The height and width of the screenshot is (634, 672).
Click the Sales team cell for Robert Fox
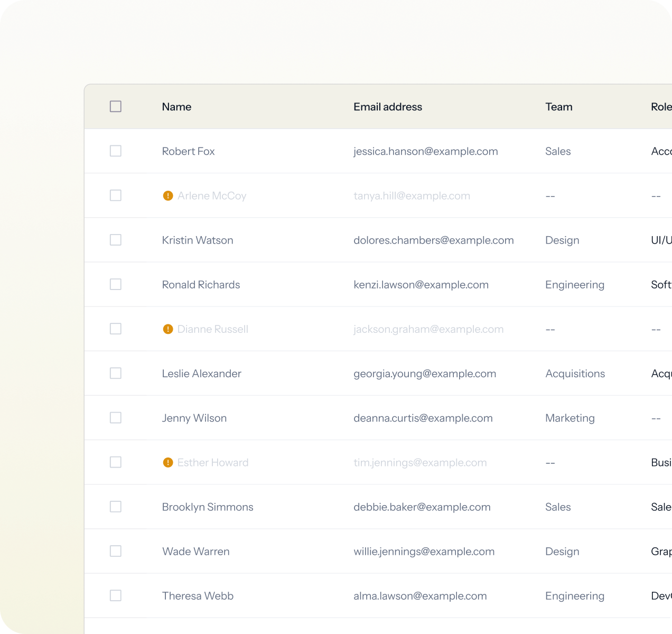pyautogui.click(x=558, y=151)
